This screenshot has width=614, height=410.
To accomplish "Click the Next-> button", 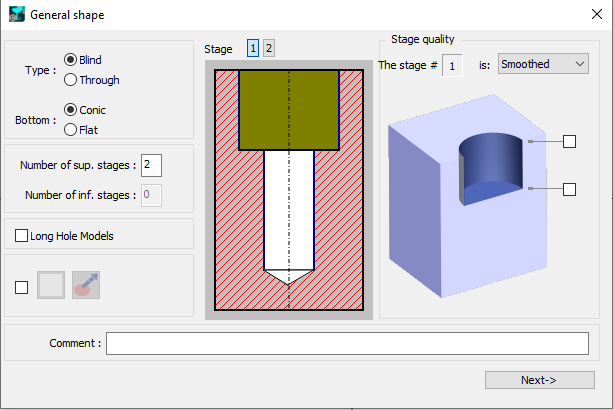I will [539, 380].
